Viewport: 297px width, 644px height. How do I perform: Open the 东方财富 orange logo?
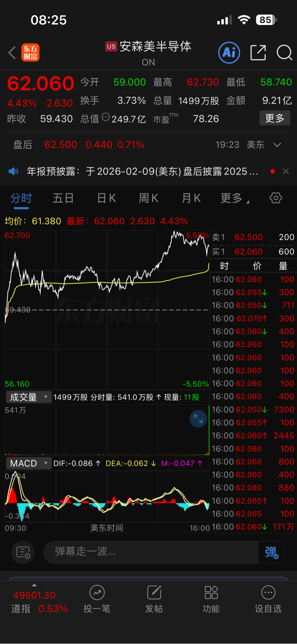click(30, 53)
